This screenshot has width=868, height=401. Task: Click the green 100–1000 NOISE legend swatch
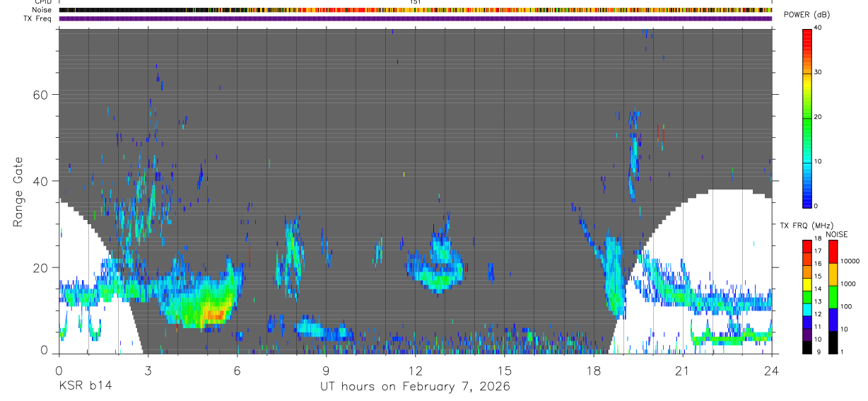(833, 296)
